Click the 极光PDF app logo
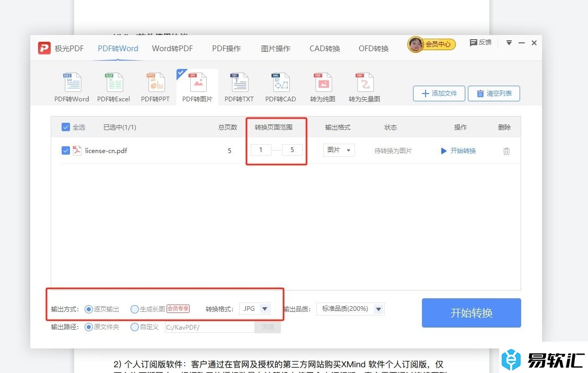The height and width of the screenshot is (373, 588). tap(44, 48)
